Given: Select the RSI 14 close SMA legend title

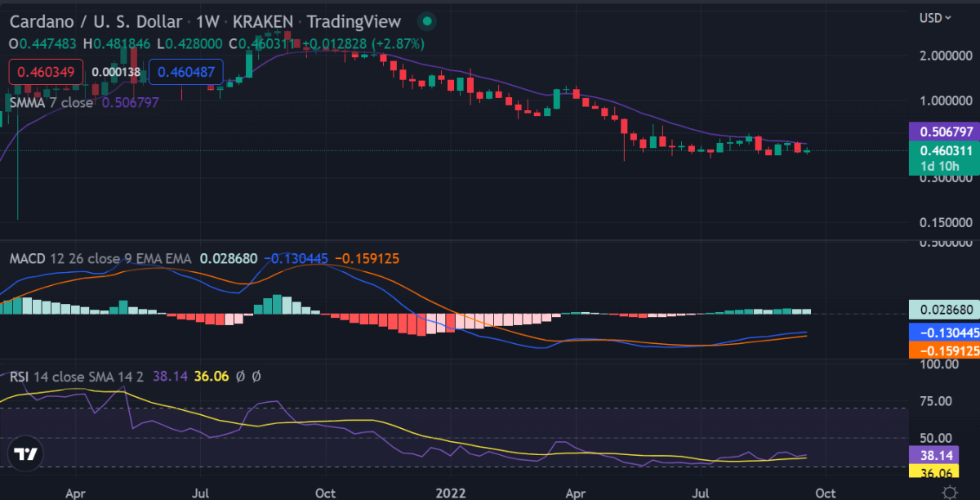Looking at the screenshot, I should 77,377.
